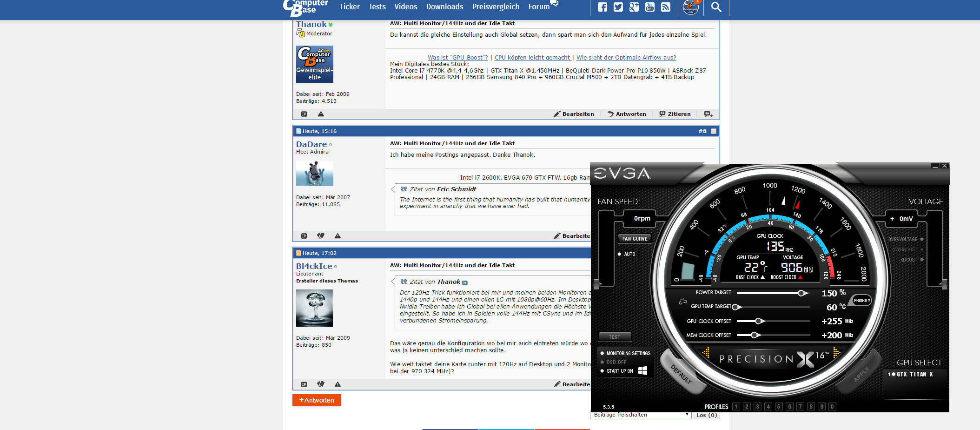Click multi-quote icon on Thanok's post
The width and height of the screenshot is (980, 430).
708,114
